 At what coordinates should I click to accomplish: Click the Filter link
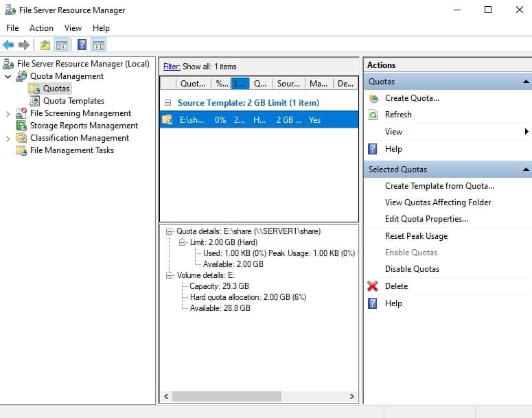(x=172, y=67)
